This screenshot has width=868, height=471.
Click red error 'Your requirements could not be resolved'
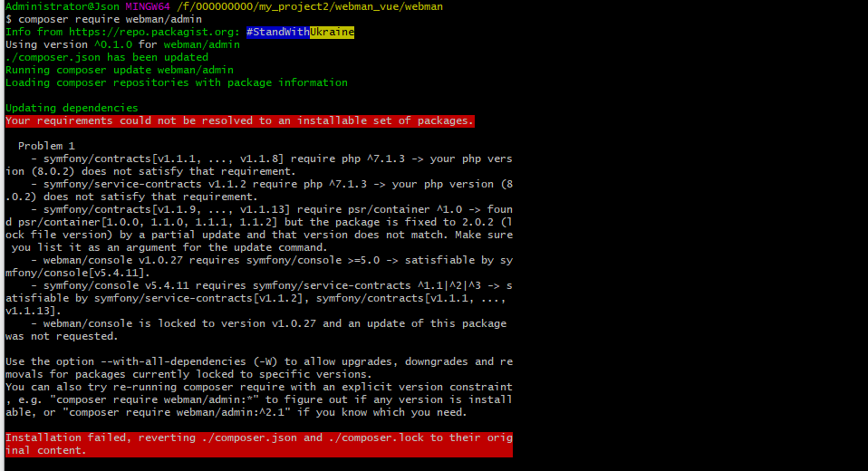pyautogui.click(x=240, y=120)
